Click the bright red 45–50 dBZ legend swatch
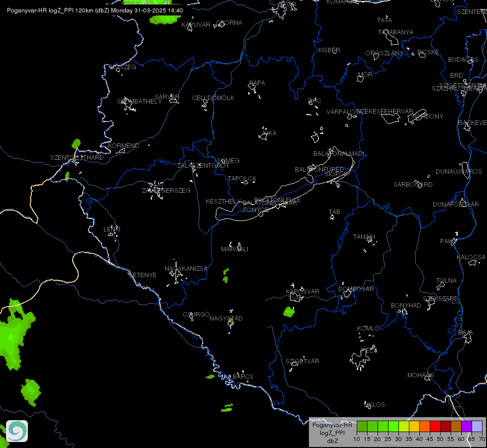 435,426
